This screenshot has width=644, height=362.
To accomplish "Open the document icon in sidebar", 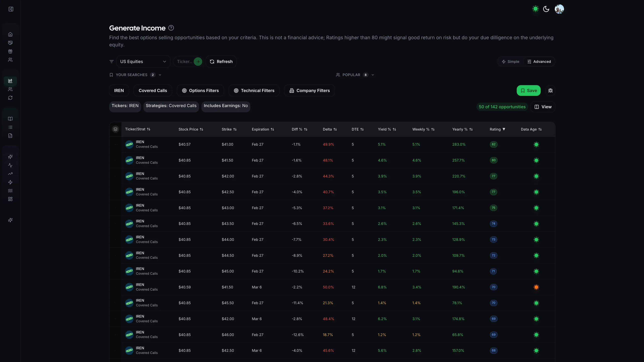I will pos(10,136).
